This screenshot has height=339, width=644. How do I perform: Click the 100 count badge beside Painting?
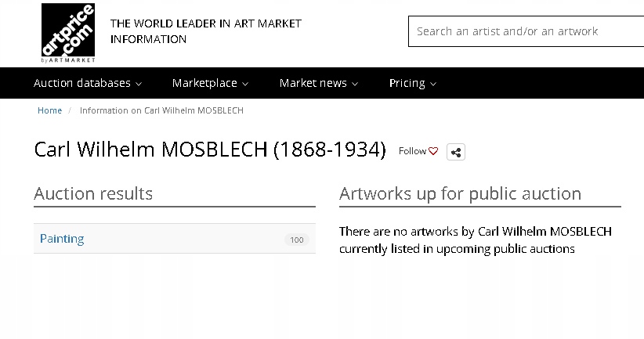(297, 240)
